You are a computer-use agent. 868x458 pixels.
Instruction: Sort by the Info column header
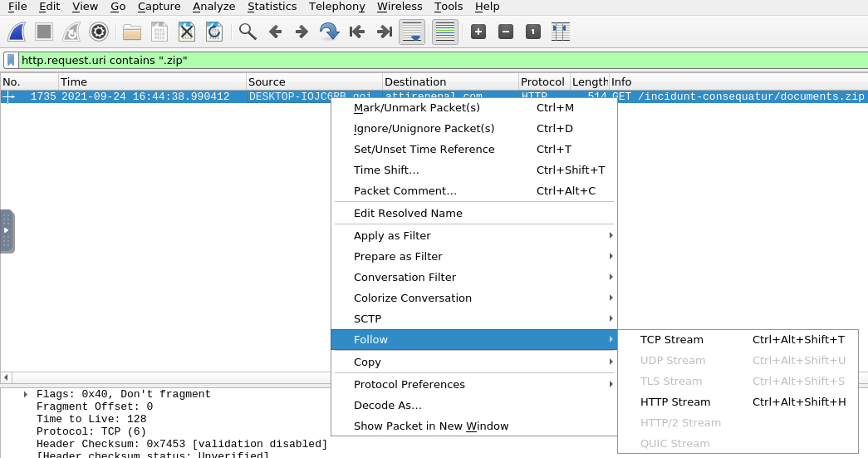[x=738, y=82]
